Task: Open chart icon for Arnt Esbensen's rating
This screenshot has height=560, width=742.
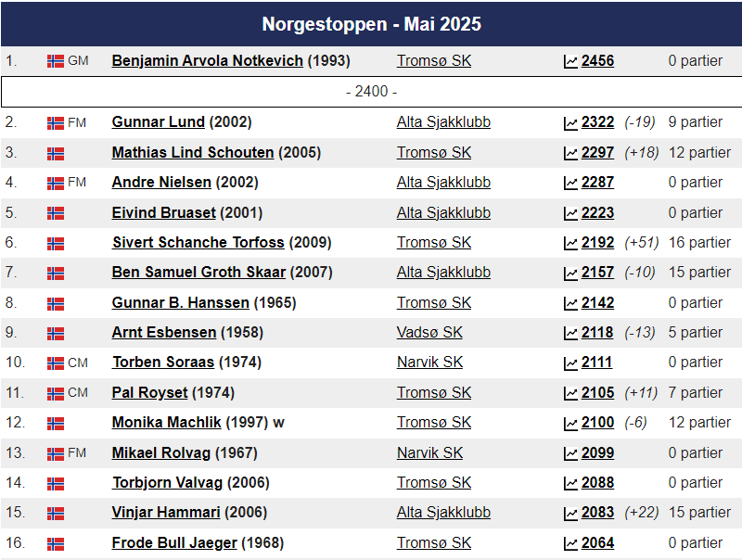Action: click(x=570, y=333)
